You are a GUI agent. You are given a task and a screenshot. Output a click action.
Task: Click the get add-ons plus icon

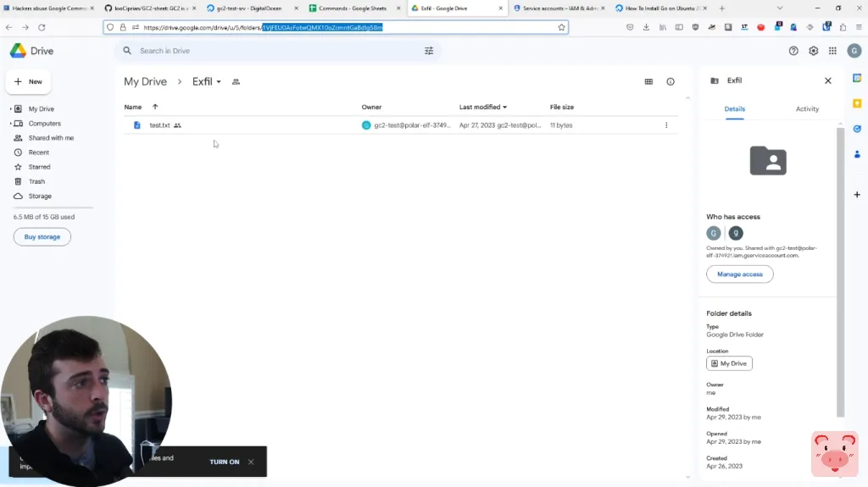pyautogui.click(x=857, y=195)
